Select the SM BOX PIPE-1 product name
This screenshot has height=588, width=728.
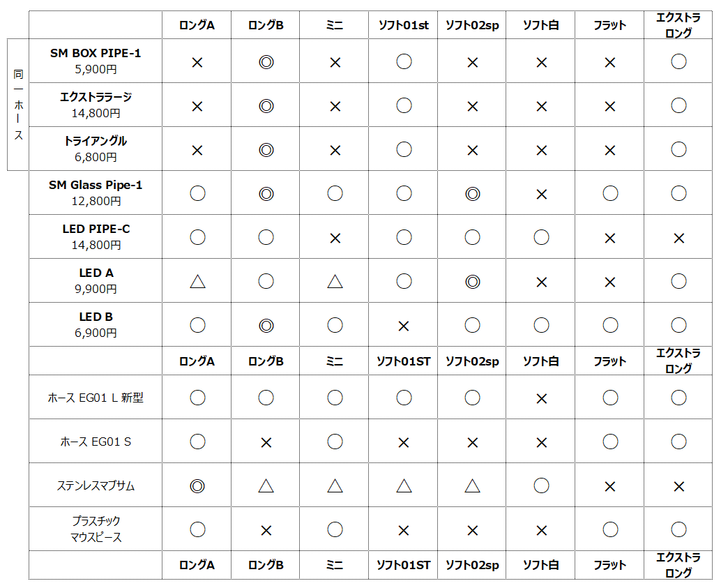pyautogui.click(x=96, y=53)
